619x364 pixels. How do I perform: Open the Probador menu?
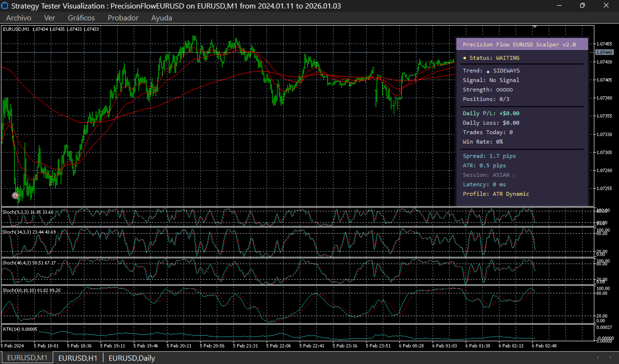[123, 18]
